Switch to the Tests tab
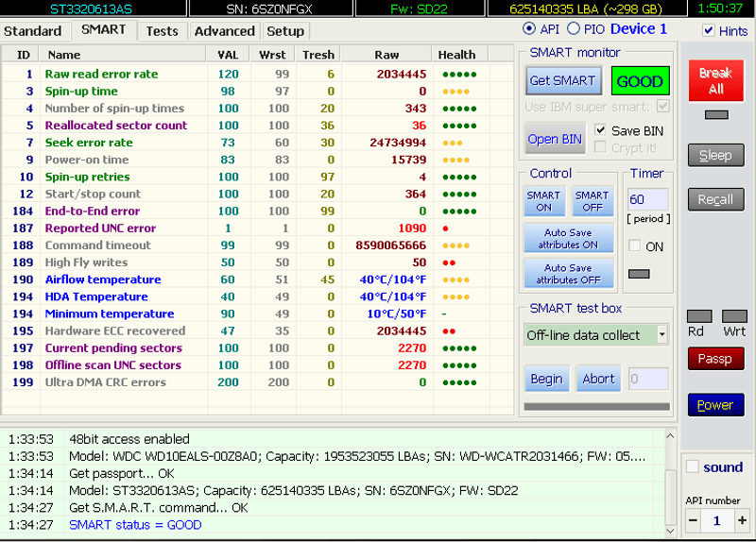Image resolution: width=756 pixels, height=542 pixels. coord(162,31)
